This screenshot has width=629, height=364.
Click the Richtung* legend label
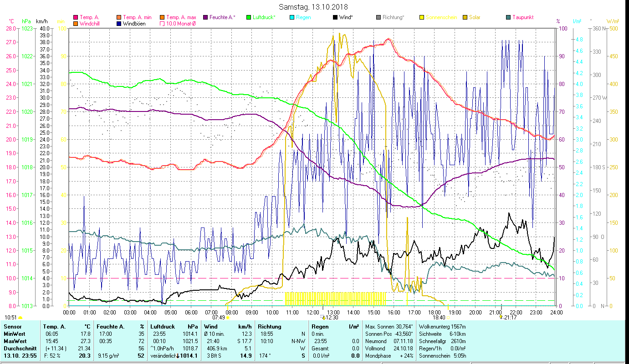393,18
